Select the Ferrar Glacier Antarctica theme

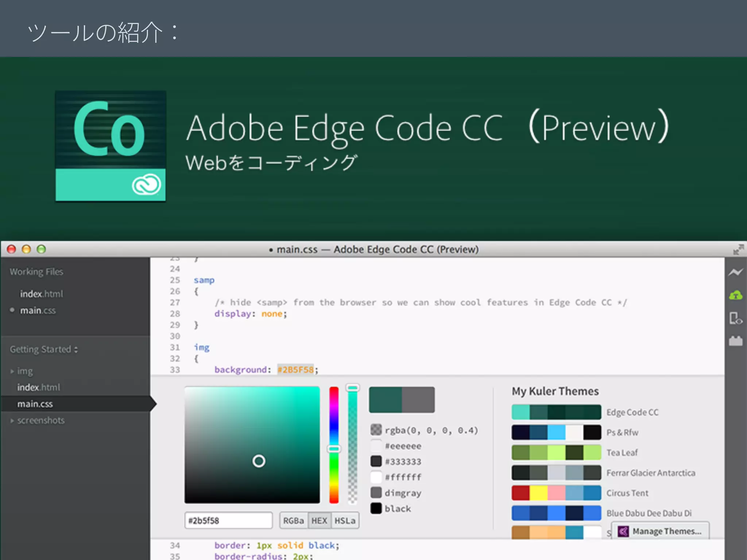click(x=556, y=473)
